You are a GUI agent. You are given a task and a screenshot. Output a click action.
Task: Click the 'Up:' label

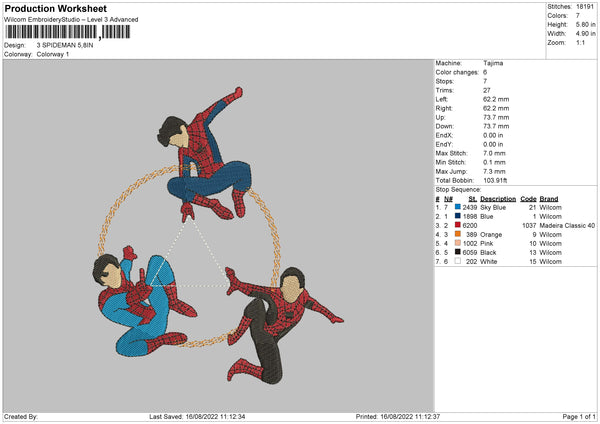click(440, 117)
